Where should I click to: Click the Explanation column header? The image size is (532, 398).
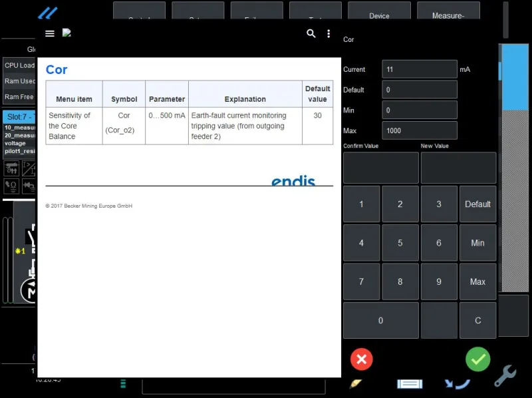click(245, 94)
